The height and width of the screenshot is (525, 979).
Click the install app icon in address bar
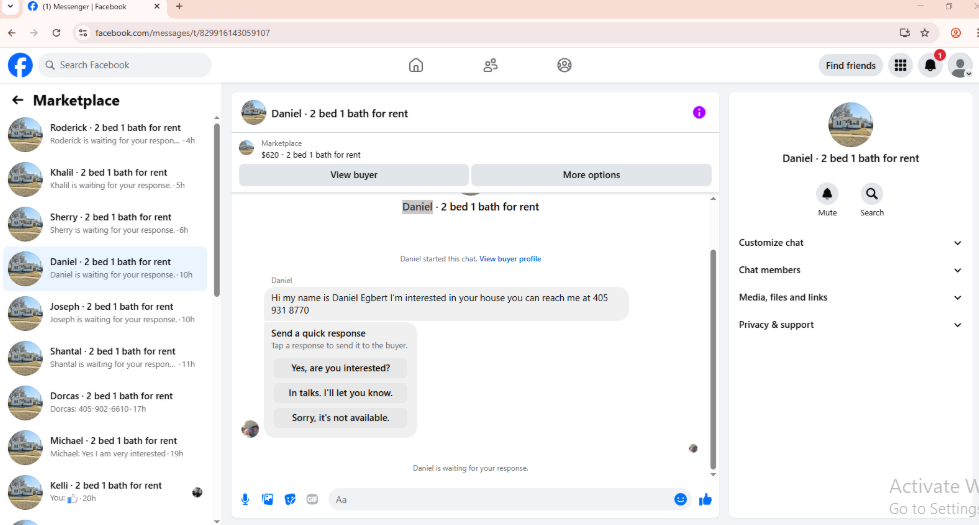click(x=904, y=32)
